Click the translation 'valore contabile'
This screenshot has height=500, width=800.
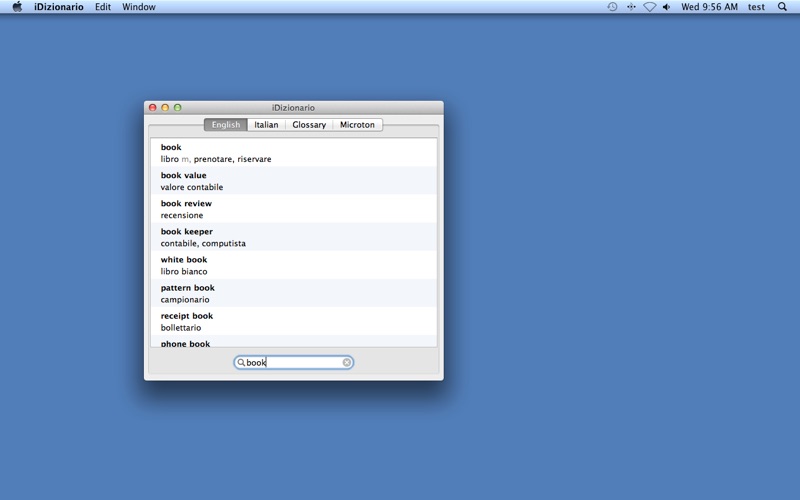point(192,187)
